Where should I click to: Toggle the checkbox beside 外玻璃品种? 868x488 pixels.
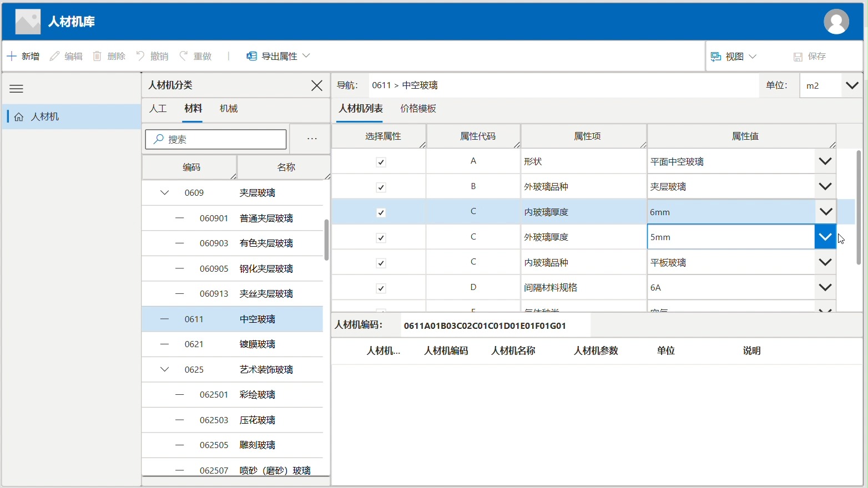[x=381, y=187]
